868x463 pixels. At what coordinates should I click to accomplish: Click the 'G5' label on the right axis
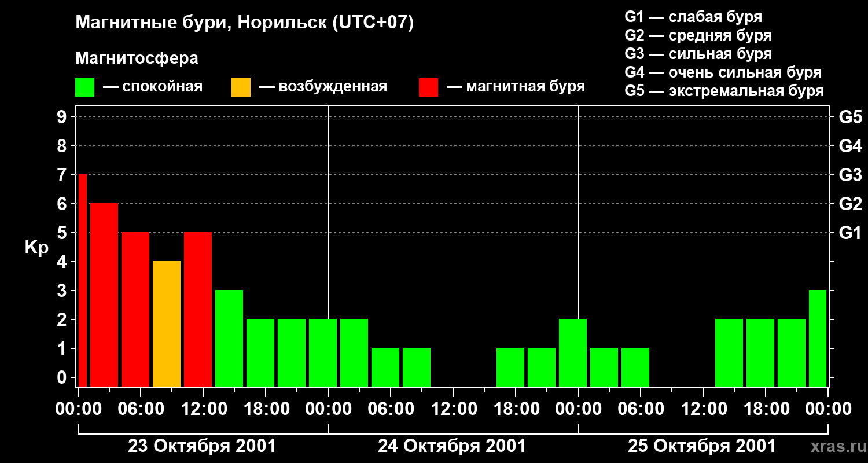(850, 117)
